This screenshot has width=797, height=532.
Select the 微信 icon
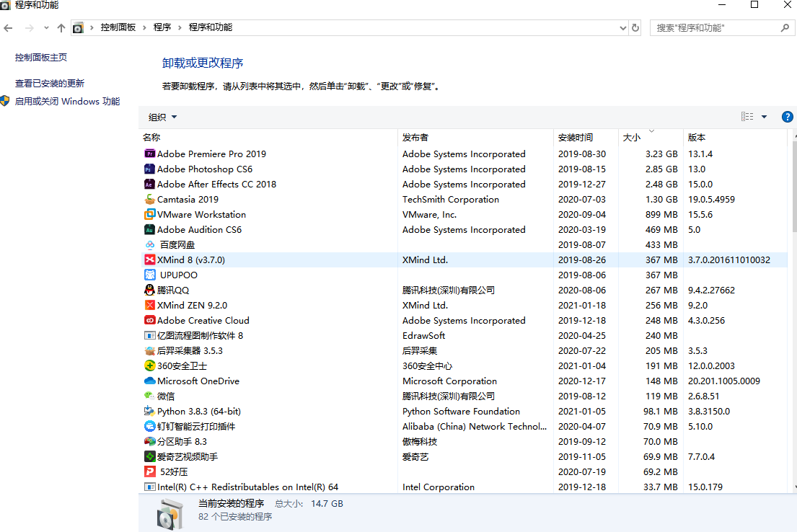[x=149, y=396]
